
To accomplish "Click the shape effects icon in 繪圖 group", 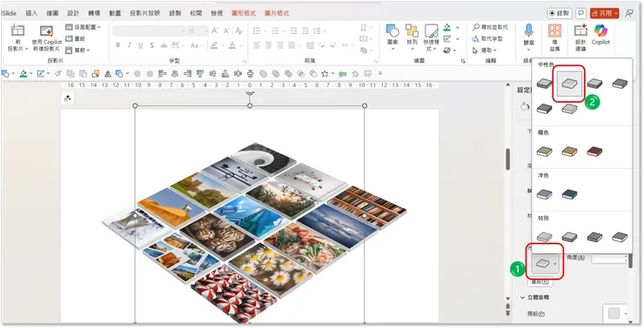I will tap(446, 50).
